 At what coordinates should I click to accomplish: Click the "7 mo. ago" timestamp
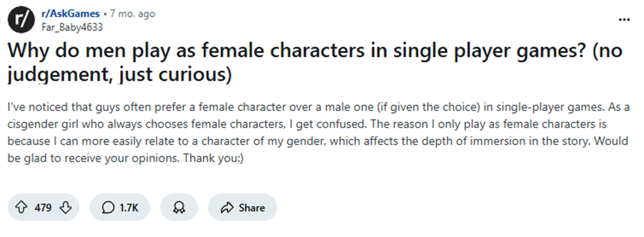(x=133, y=14)
